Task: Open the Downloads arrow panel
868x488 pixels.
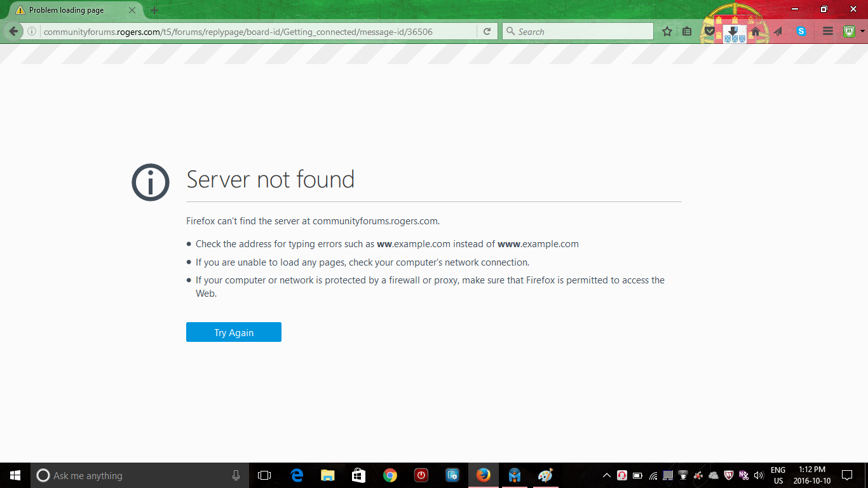Action: point(733,31)
